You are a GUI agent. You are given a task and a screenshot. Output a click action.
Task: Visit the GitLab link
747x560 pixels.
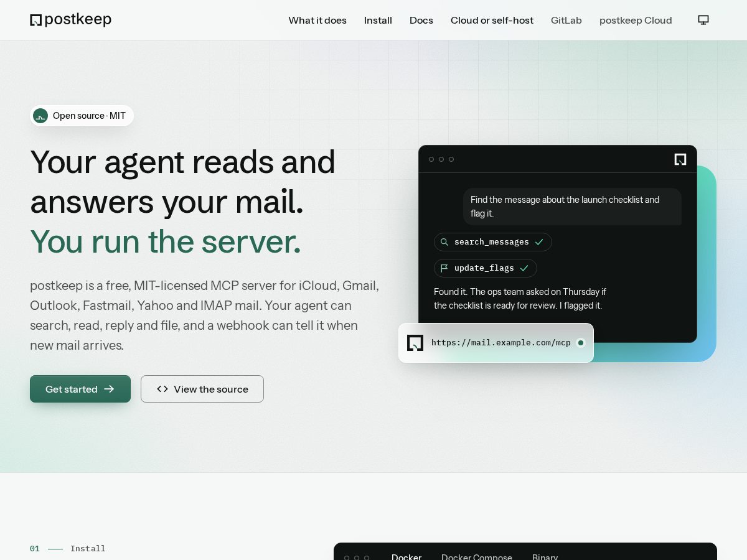tap(566, 20)
